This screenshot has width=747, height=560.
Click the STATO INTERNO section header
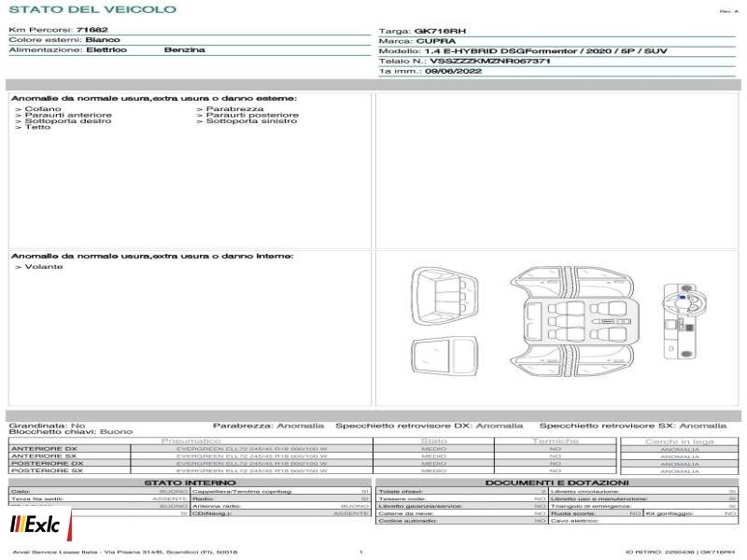click(x=190, y=483)
